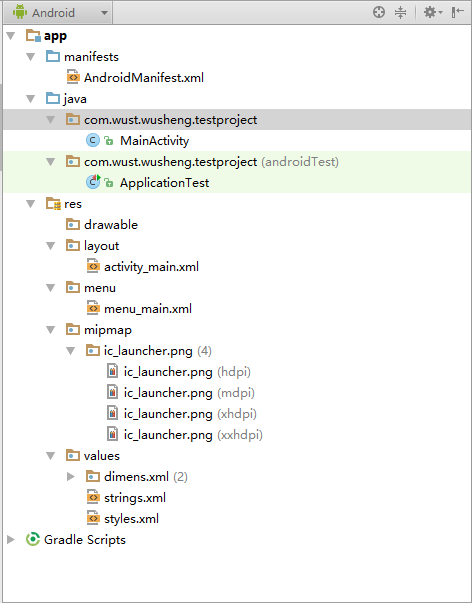Click the ic_launcher.png (hdpi) image icon
The width and height of the screenshot is (472, 603).
[112, 371]
